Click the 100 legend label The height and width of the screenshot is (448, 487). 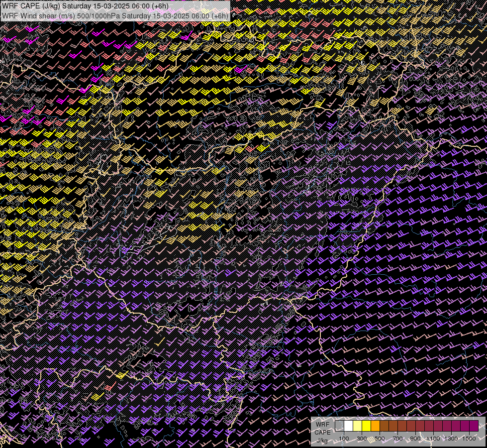344,439
